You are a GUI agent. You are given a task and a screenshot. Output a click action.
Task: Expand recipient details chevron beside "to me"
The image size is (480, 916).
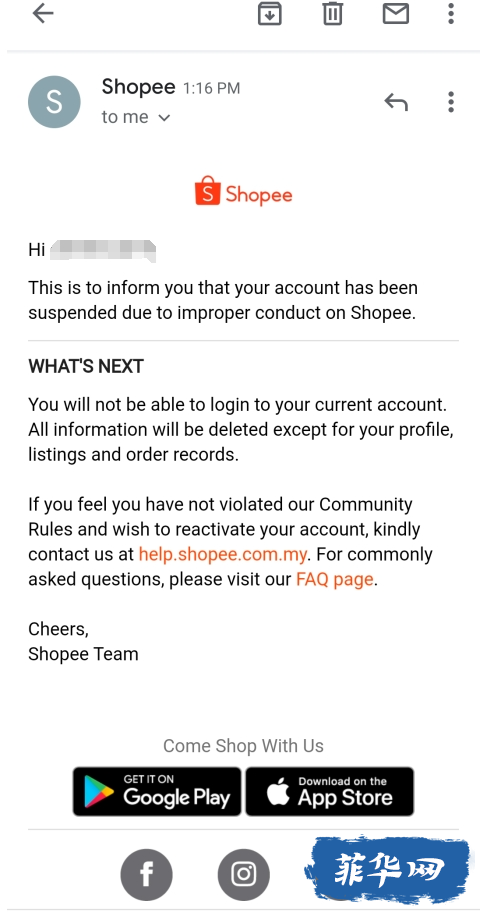(x=164, y=117)
